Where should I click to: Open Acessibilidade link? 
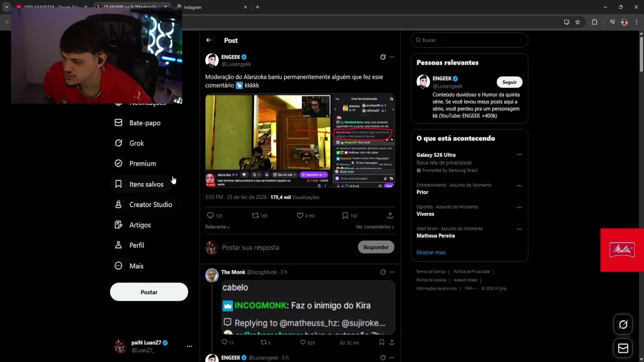click(465, 280)
